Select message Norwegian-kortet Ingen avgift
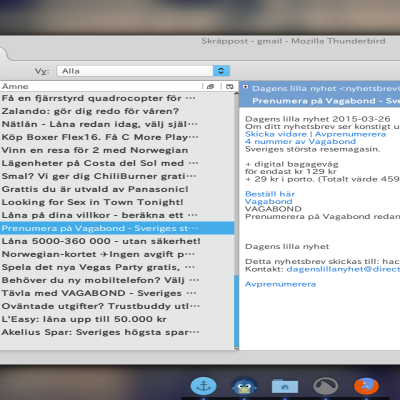This screenshot has height=400, width=400. pos(117,254)
